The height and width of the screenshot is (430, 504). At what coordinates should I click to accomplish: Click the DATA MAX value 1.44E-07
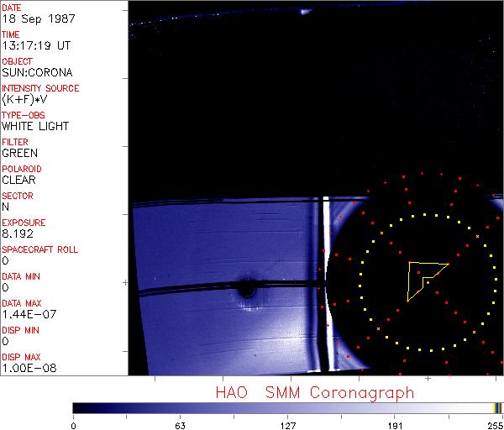pos(25,314)
